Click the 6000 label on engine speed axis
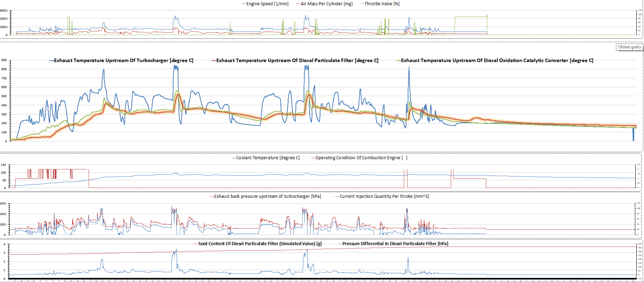This screenshot has width=644, height=282. [4, 11]
